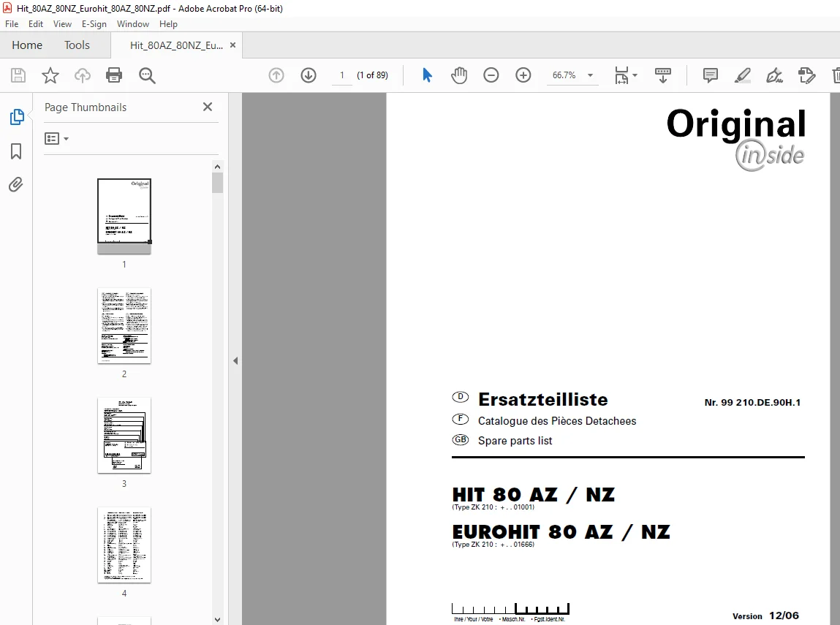Screen dimensions: 840x625
Task: Go to the next page with the down arrow
Action: [x=309, y=75]
